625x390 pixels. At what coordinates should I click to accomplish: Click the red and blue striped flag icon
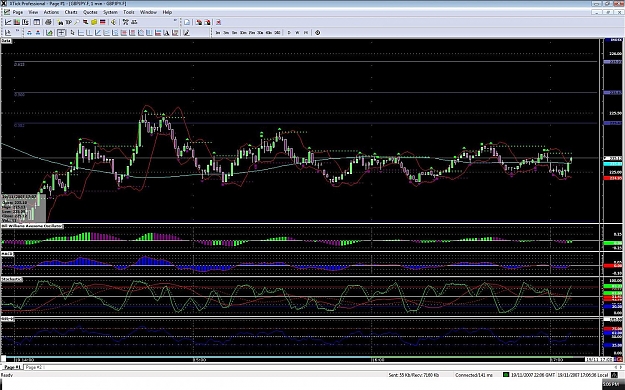pyautogui.click(x=102, y=22)
